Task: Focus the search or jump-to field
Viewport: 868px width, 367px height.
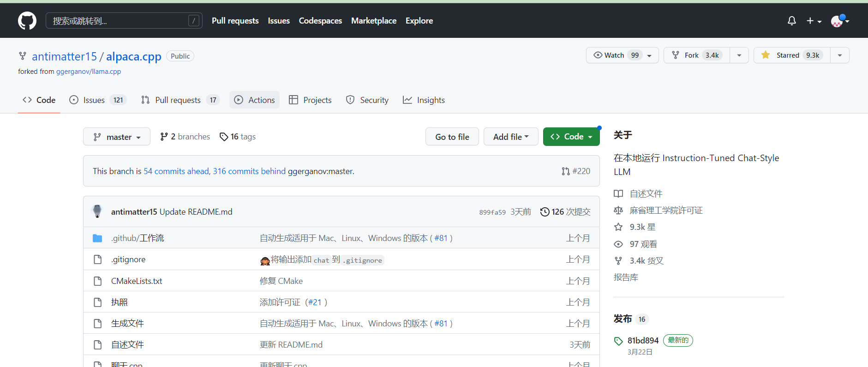Action: coord(124,21)
